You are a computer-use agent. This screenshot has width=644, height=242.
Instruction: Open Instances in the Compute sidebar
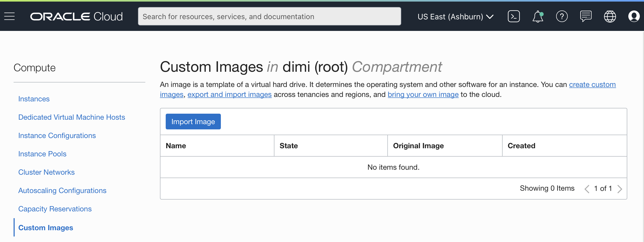pos(34,99)
